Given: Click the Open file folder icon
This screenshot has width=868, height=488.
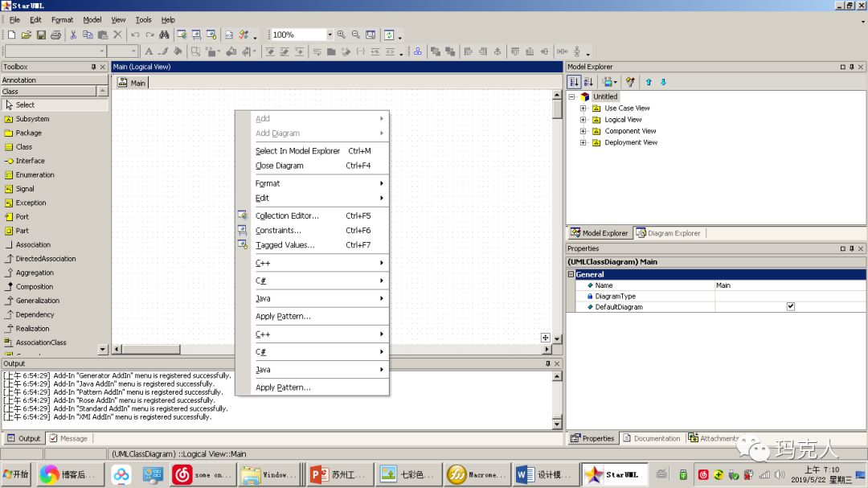Looking at the screenshot, I should click(26, 35).
